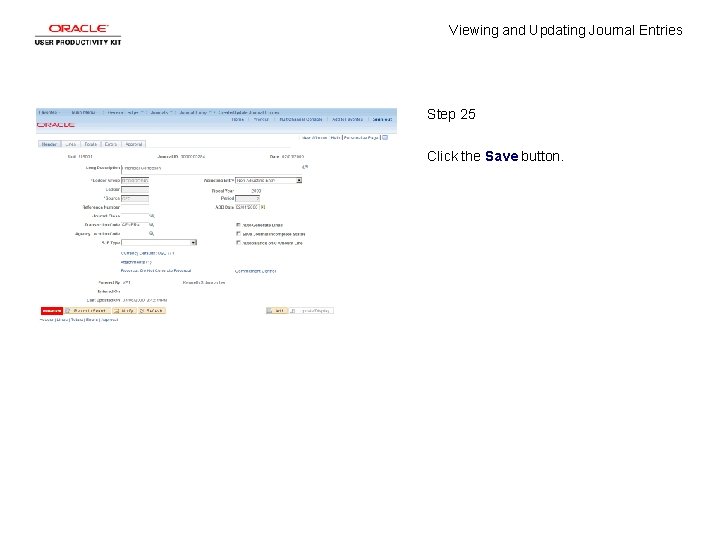Click the Long Description expand icon
Viewport: 720px width, 540px height.
coord(305,167)
